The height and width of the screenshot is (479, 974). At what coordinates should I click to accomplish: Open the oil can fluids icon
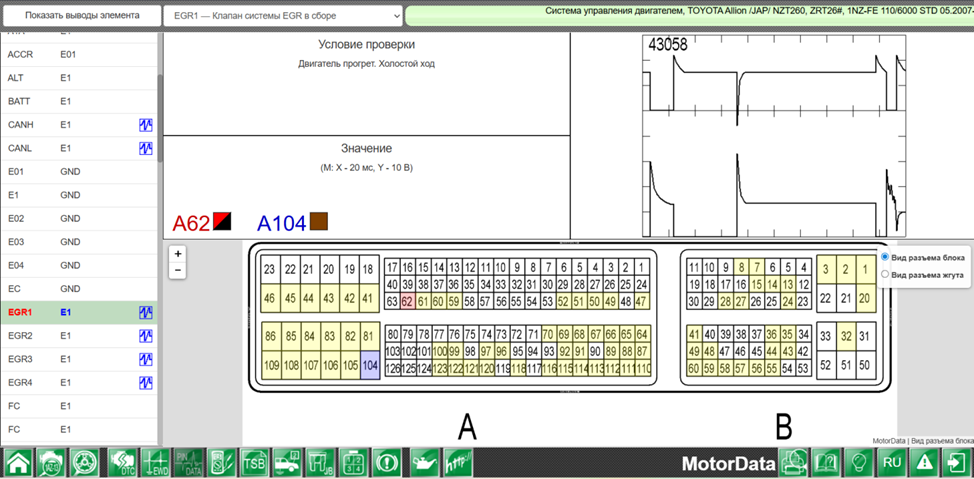tap(424, 463)
